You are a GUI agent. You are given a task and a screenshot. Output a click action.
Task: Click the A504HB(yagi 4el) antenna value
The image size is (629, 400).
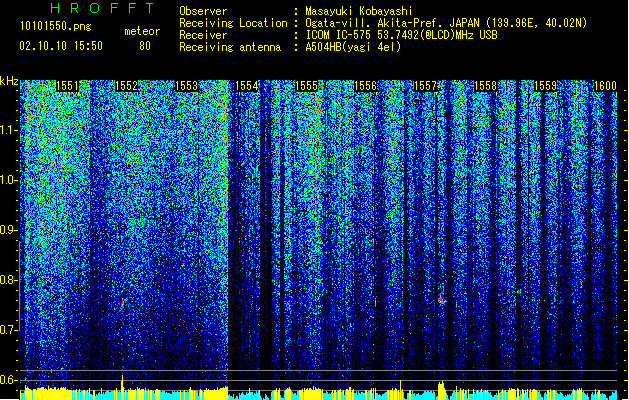click(353, 47)
